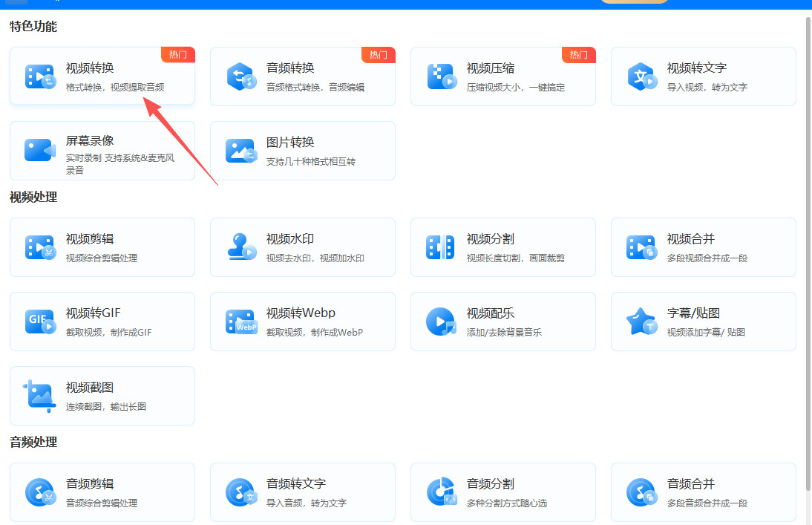Screen dimensions: 812x525
Task: Click the vertical scrollbar on the right
Action: click(808, 254)
